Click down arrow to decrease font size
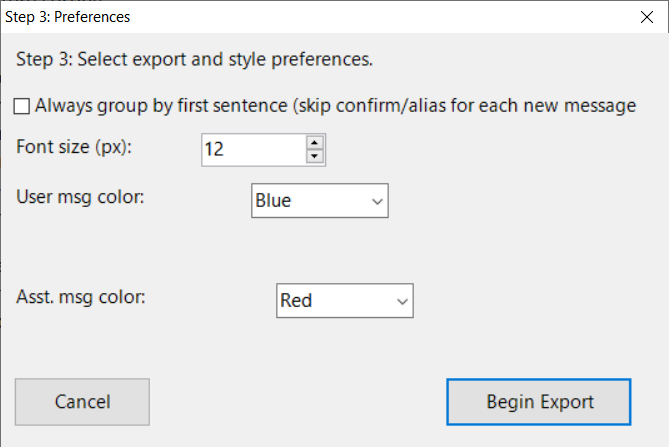The height and width of the screenshot is (447, 669). [315, 157]
